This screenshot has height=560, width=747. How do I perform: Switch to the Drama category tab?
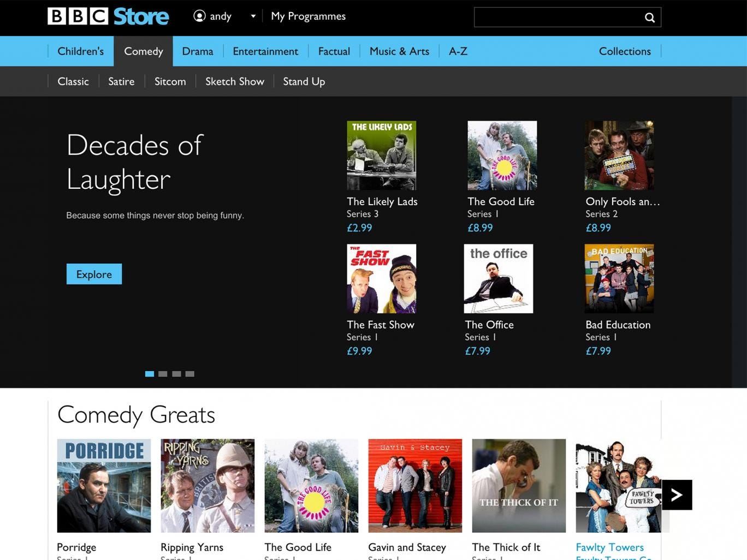click(197, 51)
